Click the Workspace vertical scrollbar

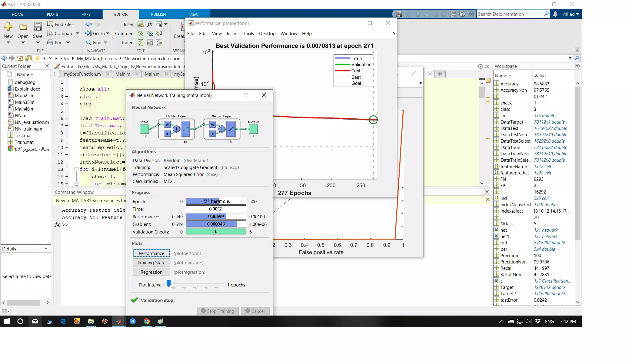click(577, 164)
